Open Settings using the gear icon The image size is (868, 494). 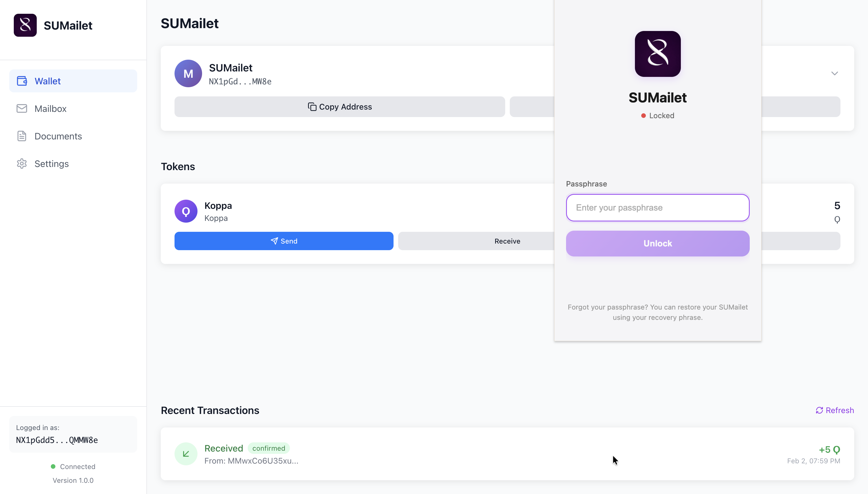click(x=22, y=164)
